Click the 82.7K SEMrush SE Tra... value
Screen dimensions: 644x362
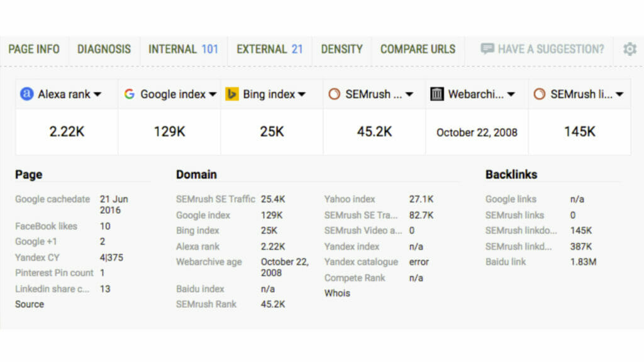(x=421, y=215)
